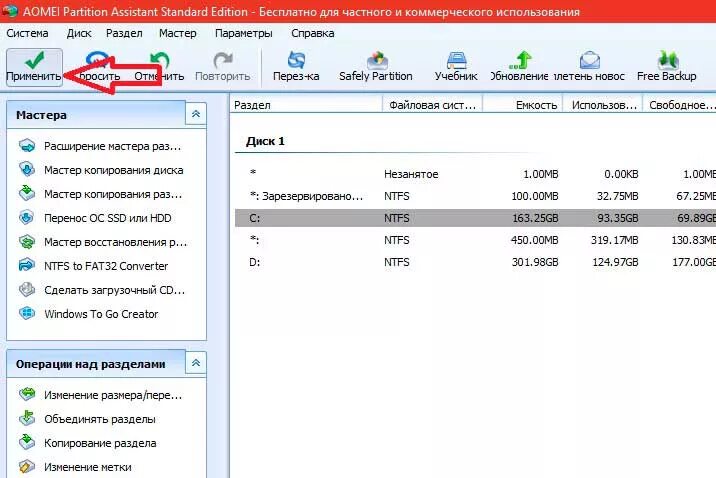
Task: Open the Учебник tutorial icon
Action: (x=456, y=60)
